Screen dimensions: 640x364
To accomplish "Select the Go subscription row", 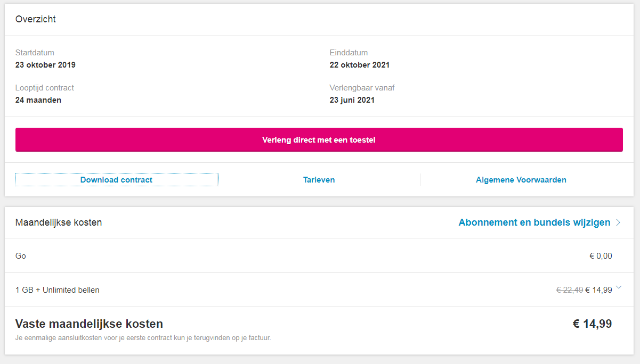I will [x=21, y=256].
